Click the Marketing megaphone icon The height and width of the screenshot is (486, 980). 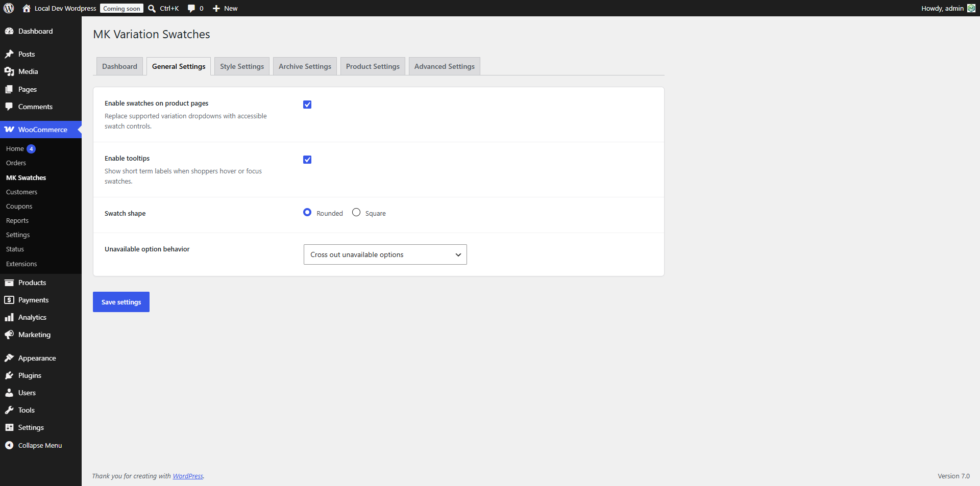tap(9, 335)
